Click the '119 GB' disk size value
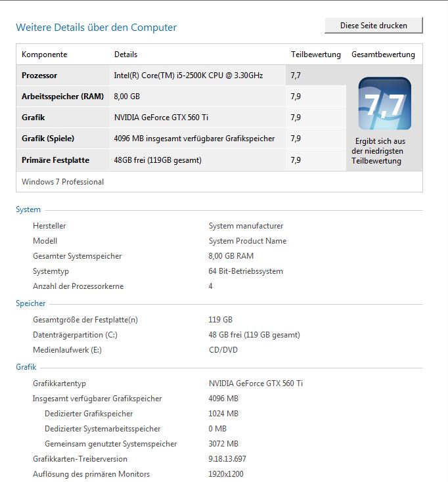The width and height of the screenshot is (448, 482). 221,320
